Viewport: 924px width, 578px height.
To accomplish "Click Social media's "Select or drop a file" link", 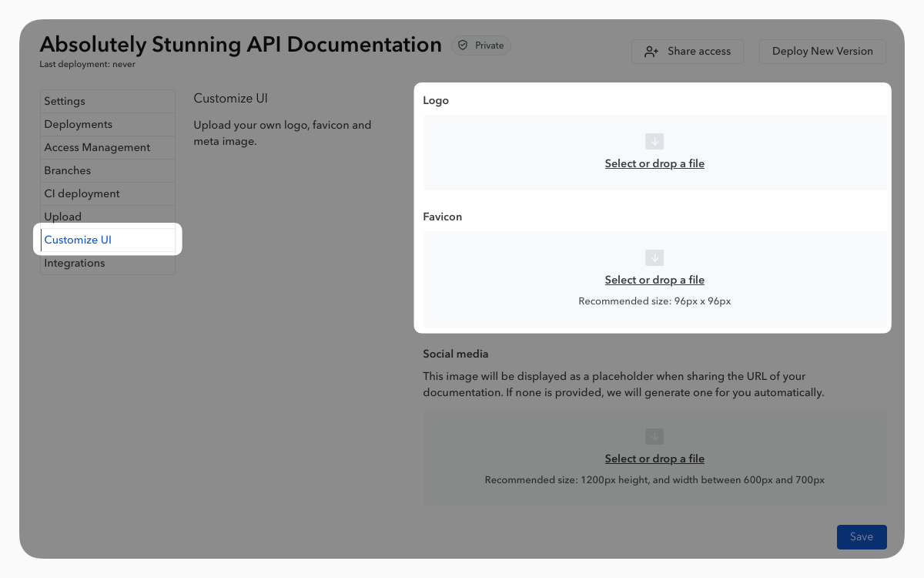I will pyautogui.click(x=654, y=459).
